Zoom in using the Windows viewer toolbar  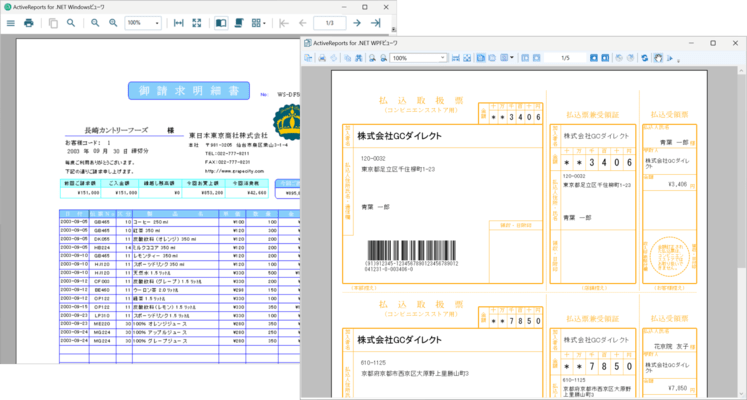112,22
